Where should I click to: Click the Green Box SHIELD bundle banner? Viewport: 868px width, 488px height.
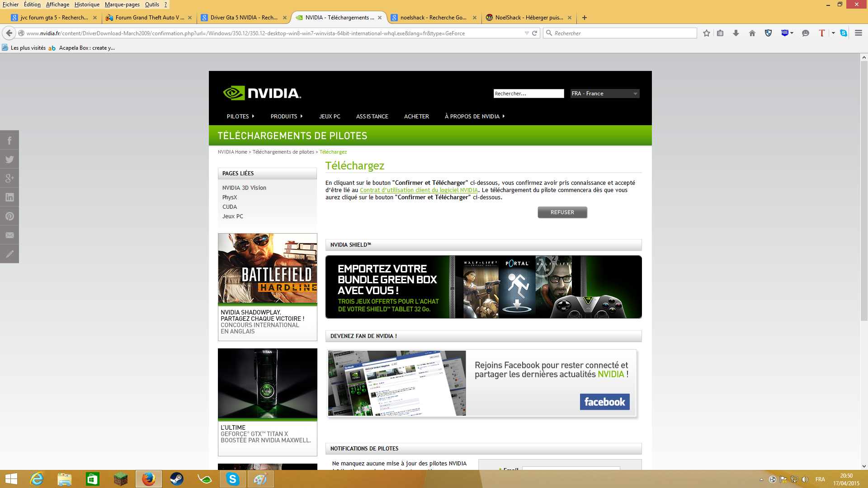coord(483,287)
